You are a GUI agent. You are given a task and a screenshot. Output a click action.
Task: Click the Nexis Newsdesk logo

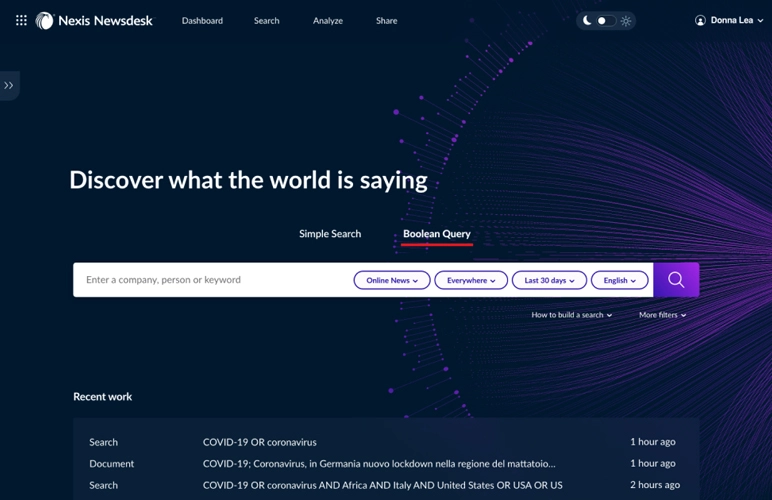point(95,20)
